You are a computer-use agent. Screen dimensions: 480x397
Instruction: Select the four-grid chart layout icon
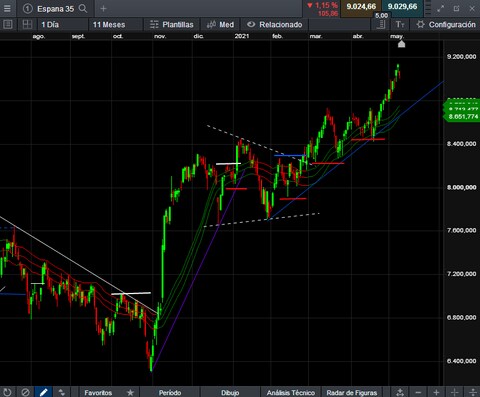tap(27, 24)
